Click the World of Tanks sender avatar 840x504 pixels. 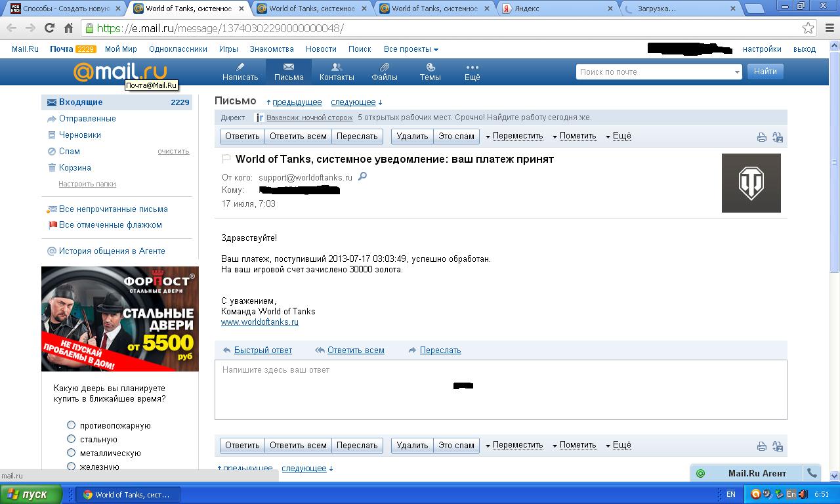tap(751, 183)
